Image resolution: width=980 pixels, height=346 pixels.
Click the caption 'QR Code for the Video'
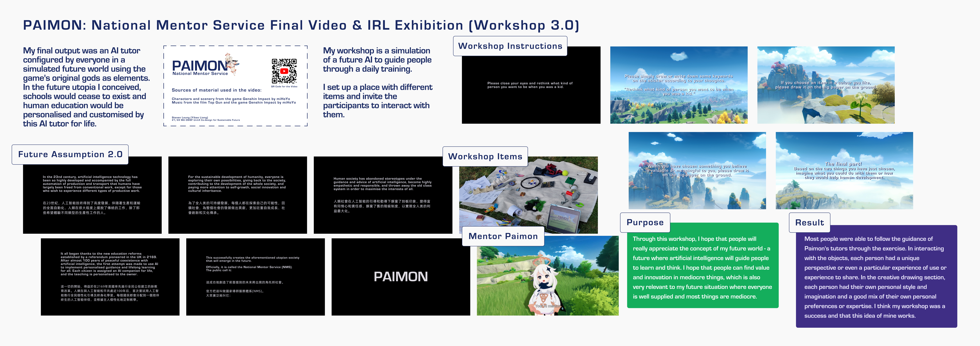[284, 87]
